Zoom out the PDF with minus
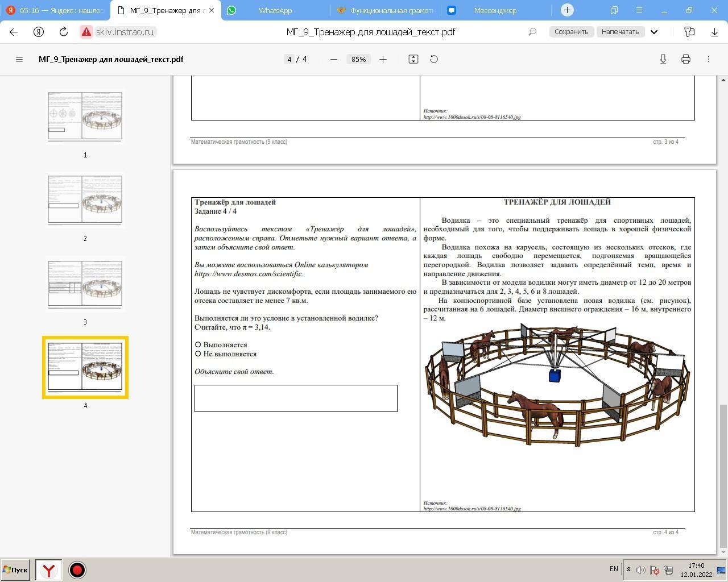This screenshot has height=582, width=728. [334, 59]
